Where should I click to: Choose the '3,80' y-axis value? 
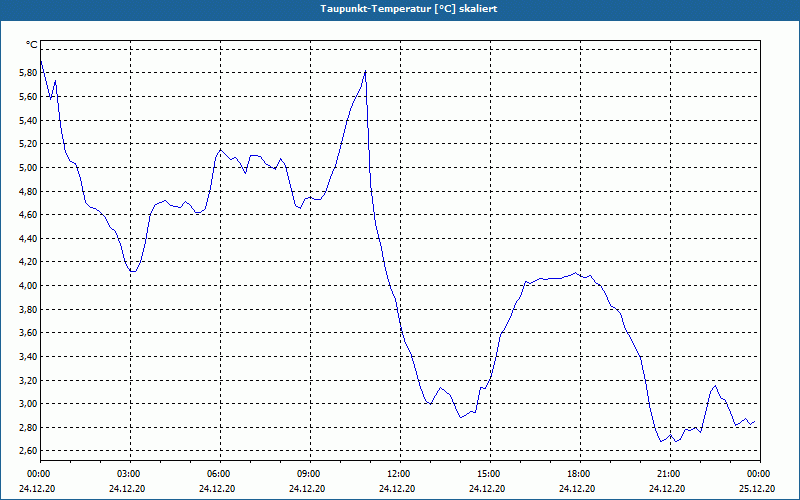(x=28, y=309)
